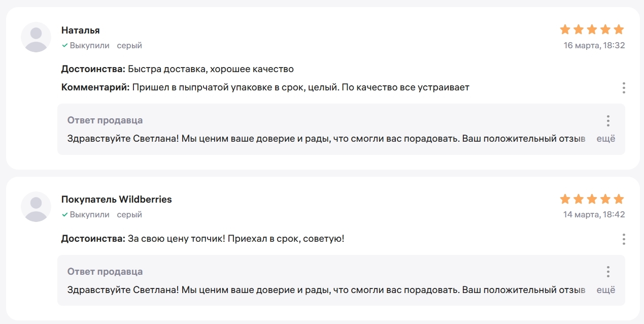Click the name Покупатель Wildberries

[117, 200]
